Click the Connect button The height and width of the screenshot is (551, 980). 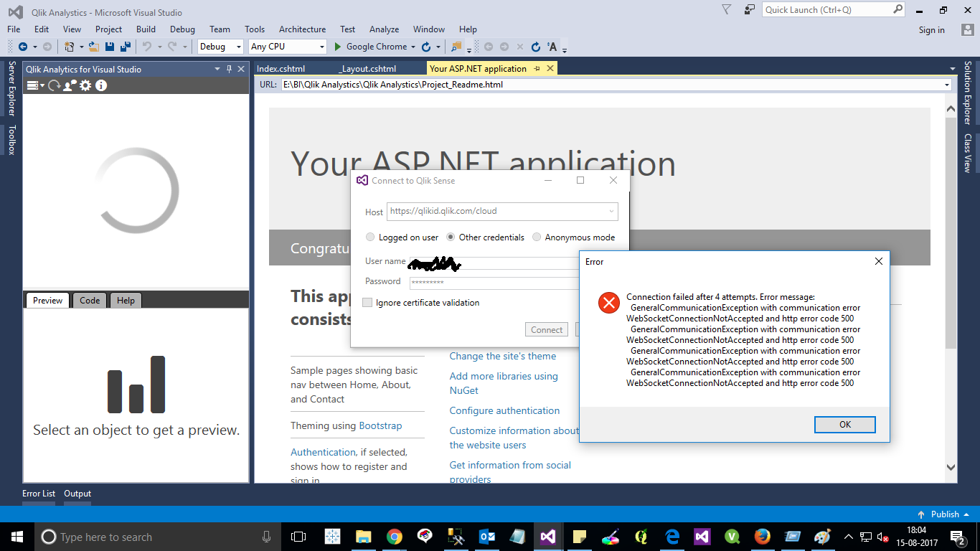547,330
